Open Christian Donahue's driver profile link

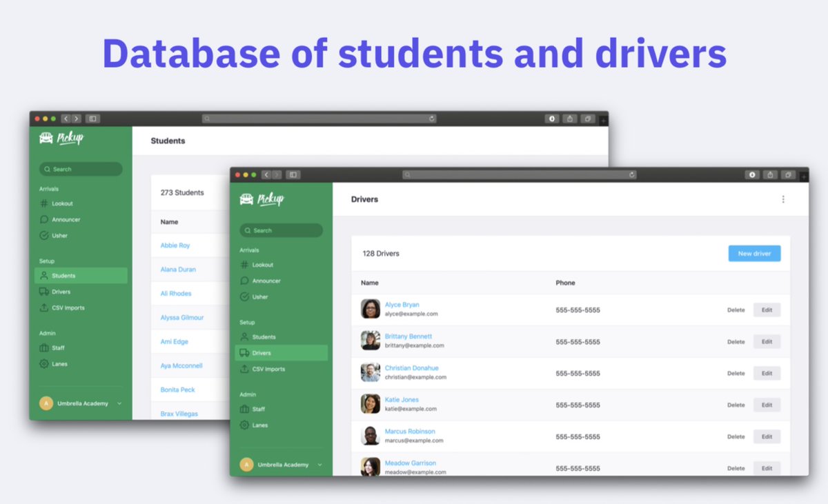pos(411,368)
